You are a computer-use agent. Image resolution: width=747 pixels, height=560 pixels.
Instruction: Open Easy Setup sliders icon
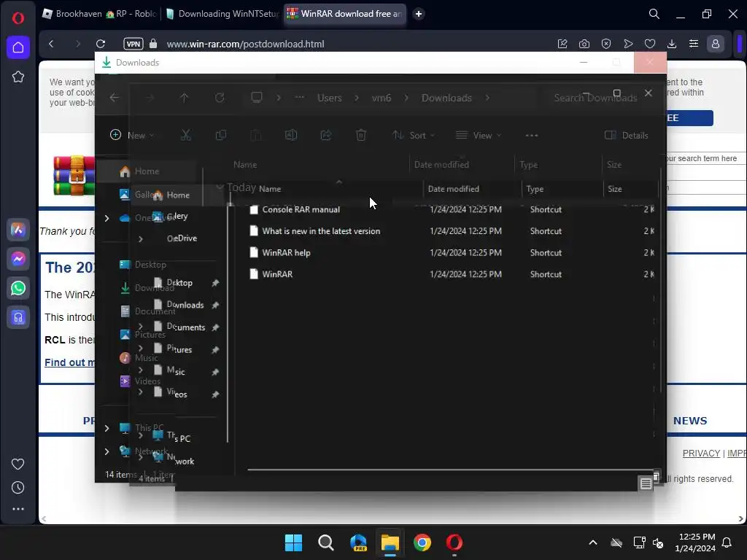(694, 44)
